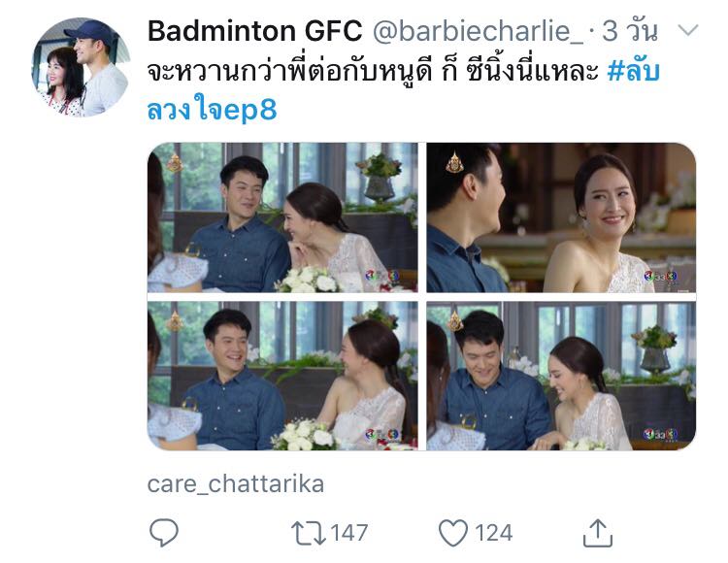Retweet this post via the retweet icon
This screenshot has height=563, width=728.
[x=309, y=533]
